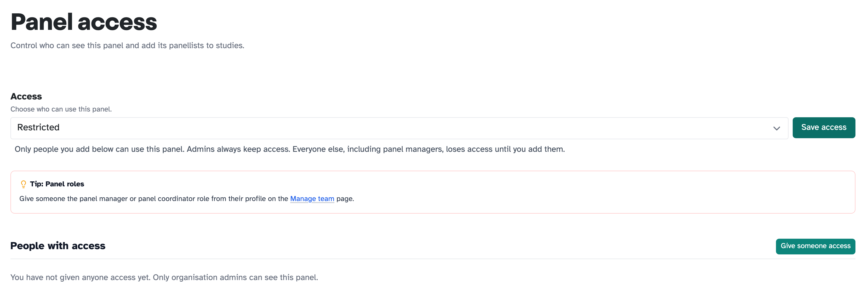Click the 'Only people you add below' description
868x301 pixels.
pyautogui.click(x=289, y=149)
